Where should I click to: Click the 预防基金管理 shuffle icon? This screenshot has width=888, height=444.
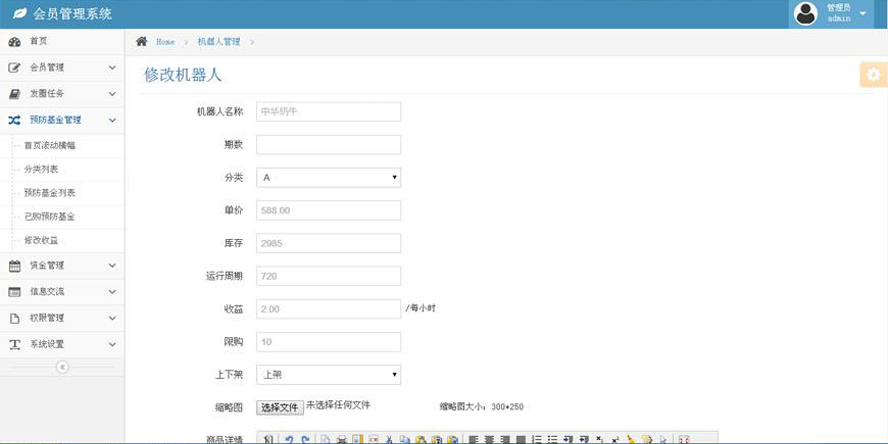(15, 120)
